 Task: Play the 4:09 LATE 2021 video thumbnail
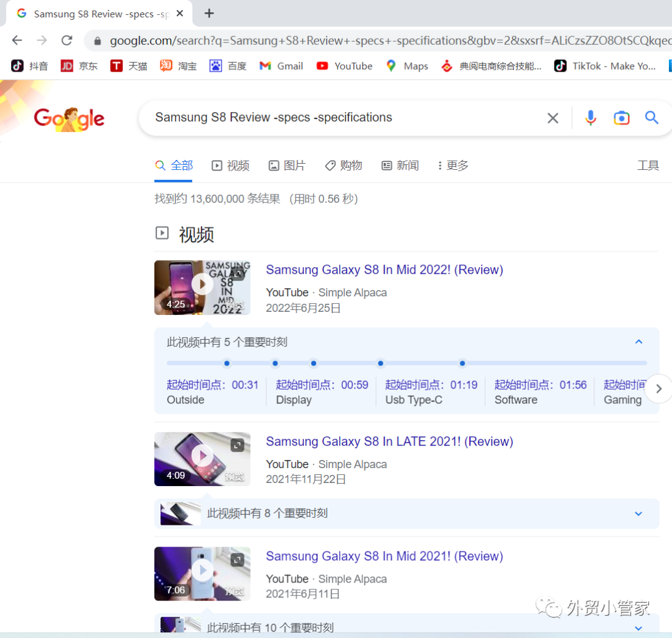(x=202, y=459)
